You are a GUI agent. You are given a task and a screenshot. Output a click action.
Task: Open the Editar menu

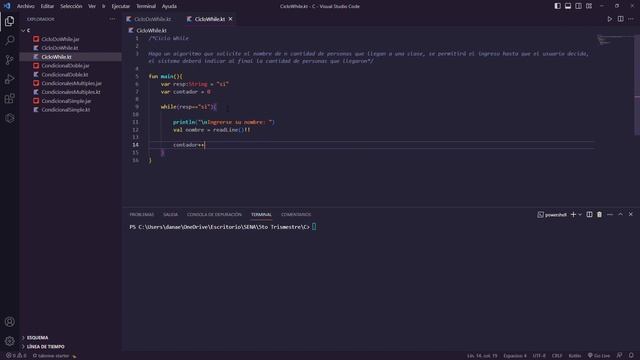47,6
